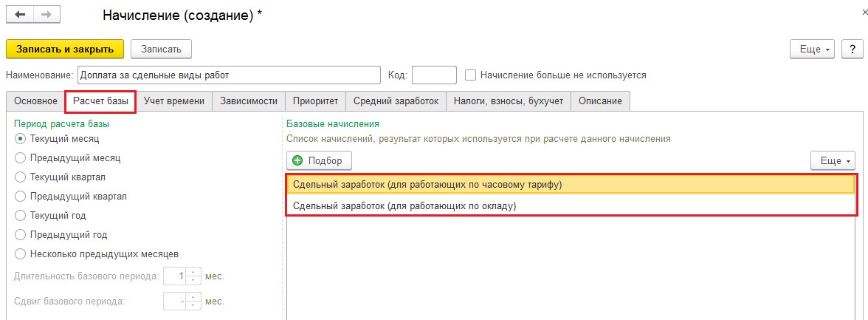Go to Налоги, взносы, бухучет tab
The height and width of the screenshot is (320, 868).
[508, 101]
